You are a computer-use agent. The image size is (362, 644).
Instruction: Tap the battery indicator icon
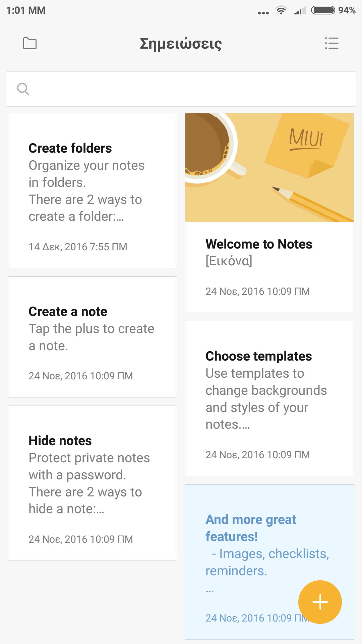(323, 10)
